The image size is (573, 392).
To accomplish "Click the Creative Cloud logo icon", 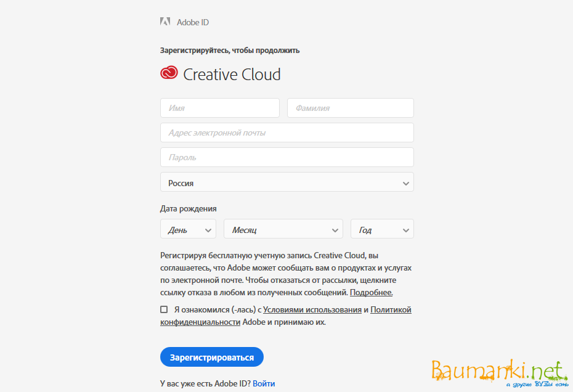I will tap(169, 73).
